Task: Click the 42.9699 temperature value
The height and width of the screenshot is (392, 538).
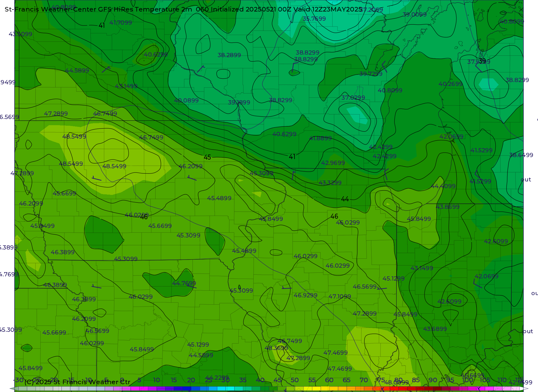Action: [x=333, y=163]
